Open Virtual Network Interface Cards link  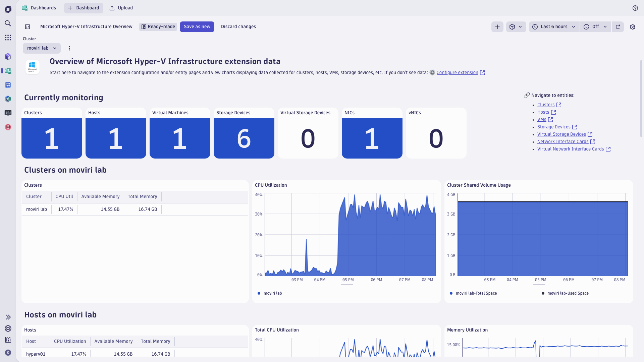pos(571,149)
